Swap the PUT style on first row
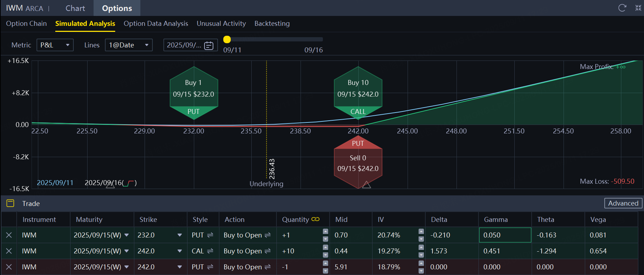 tap(210, 235)
